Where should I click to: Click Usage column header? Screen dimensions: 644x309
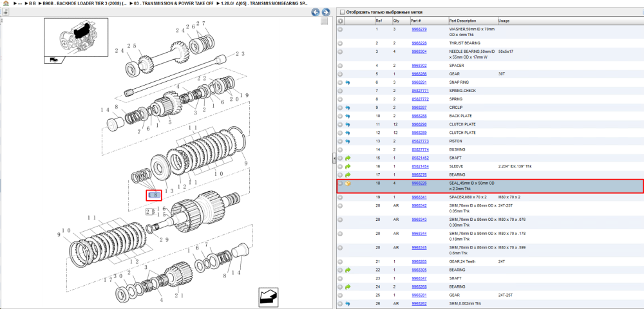click(570, 21)
